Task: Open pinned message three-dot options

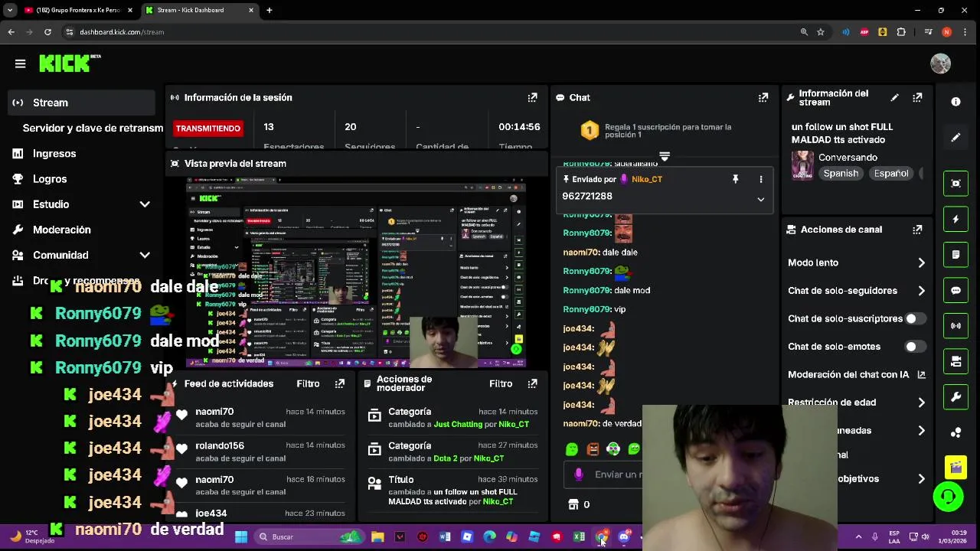Action: [760, 179]
